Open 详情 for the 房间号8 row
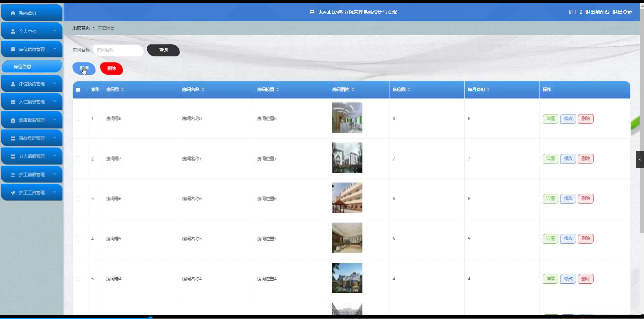Screen dimensions: 644x319 point(550,119)
